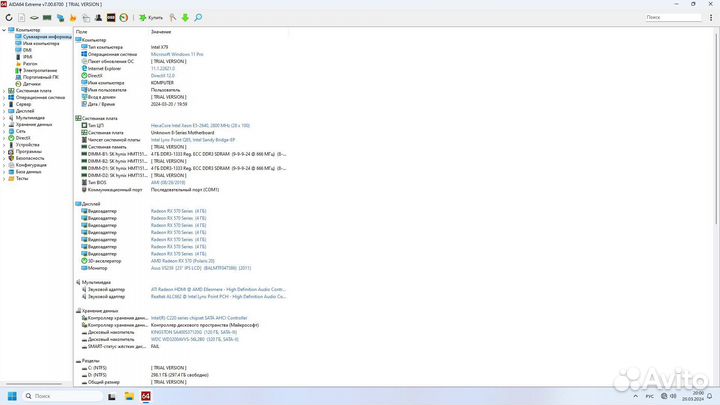This screenshot has width=720, height=405.
Task: Expand the Операционная система tree node
Action: pyautogui.click(x=4, y=97)
